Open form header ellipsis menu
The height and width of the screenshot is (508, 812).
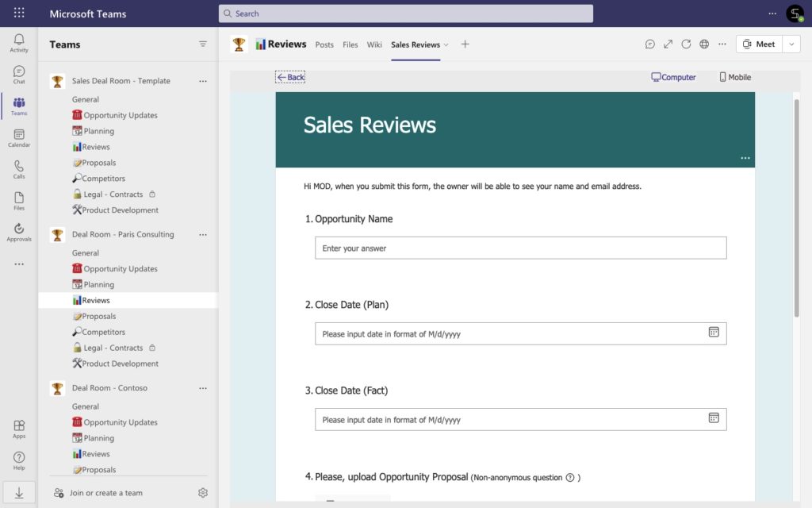[745, 158]
